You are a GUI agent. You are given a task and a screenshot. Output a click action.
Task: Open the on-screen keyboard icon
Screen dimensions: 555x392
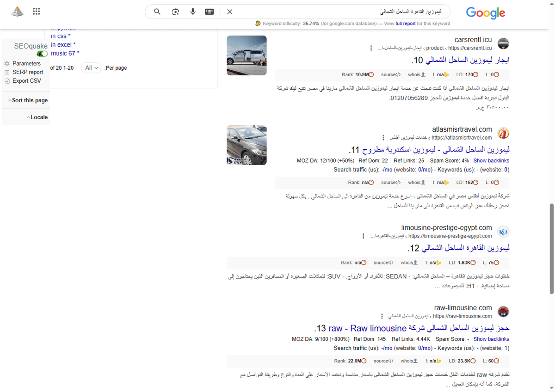coord(210,12)
